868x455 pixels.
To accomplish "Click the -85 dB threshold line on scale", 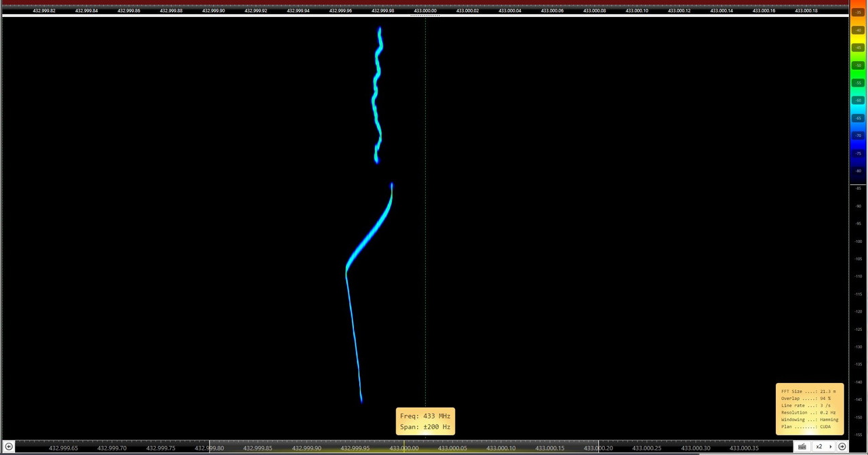I will (x=858, y=186).
